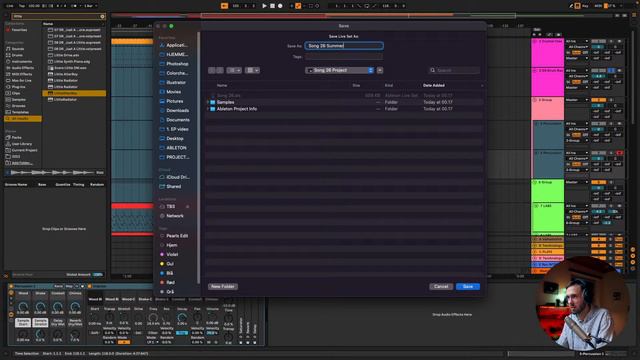
Task: Open Shared location in the sidebar
Action: (x=171, y=187)
